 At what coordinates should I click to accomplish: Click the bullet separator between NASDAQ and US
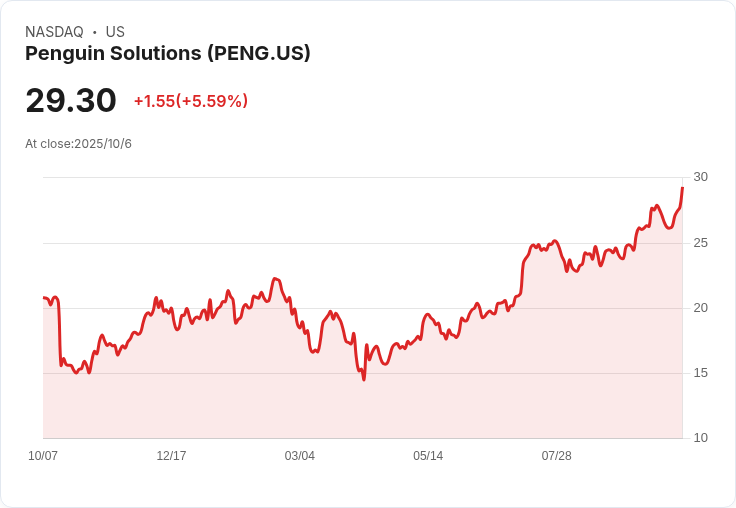point(95,32)
